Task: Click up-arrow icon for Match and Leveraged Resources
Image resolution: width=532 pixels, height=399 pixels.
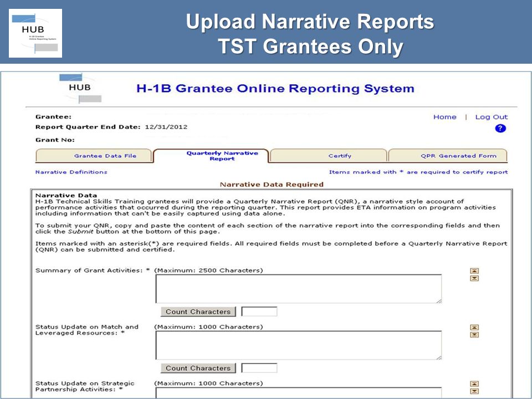Action: tap(474, 328)
